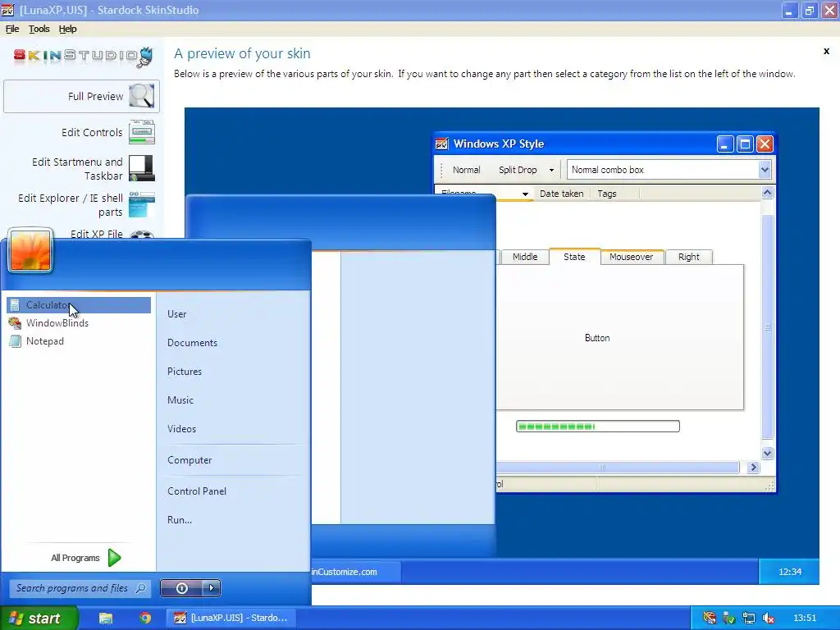The image size is (840, 630).
Task: Click the Date taken column header
Action: 561,194
